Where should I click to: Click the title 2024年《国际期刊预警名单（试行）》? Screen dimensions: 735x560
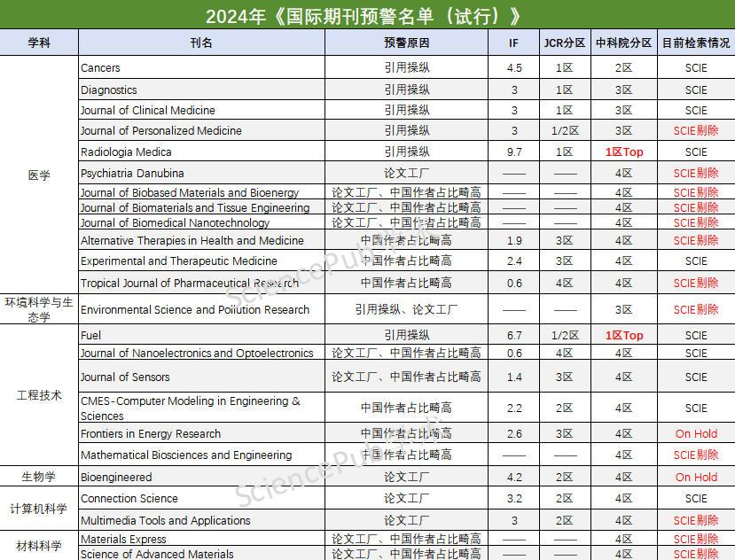pos(364,16)
